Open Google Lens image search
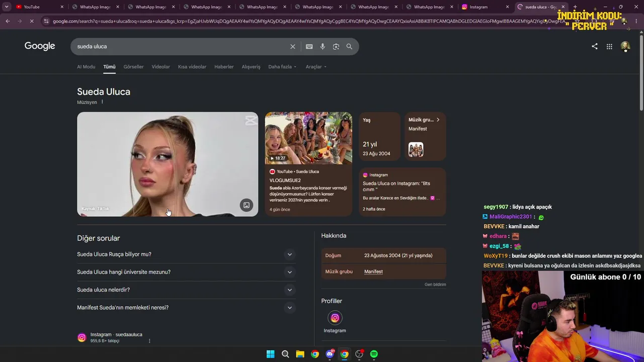 tap(336, 46)
